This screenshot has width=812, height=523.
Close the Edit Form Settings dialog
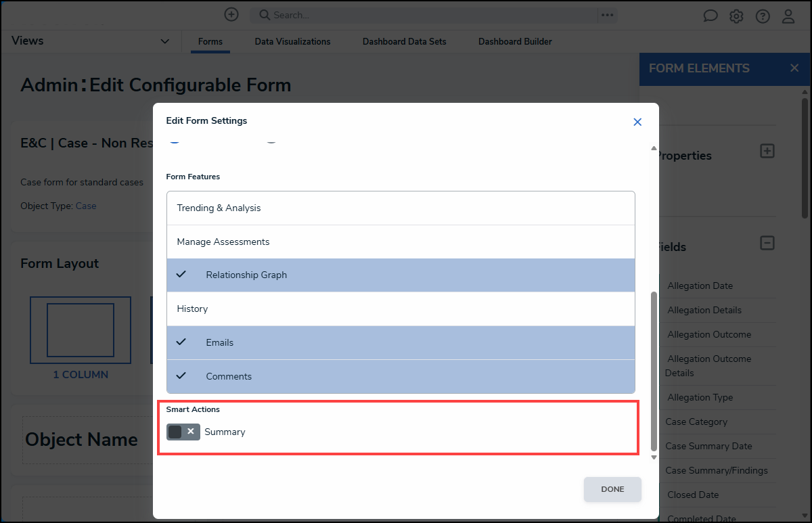(637, 122)
